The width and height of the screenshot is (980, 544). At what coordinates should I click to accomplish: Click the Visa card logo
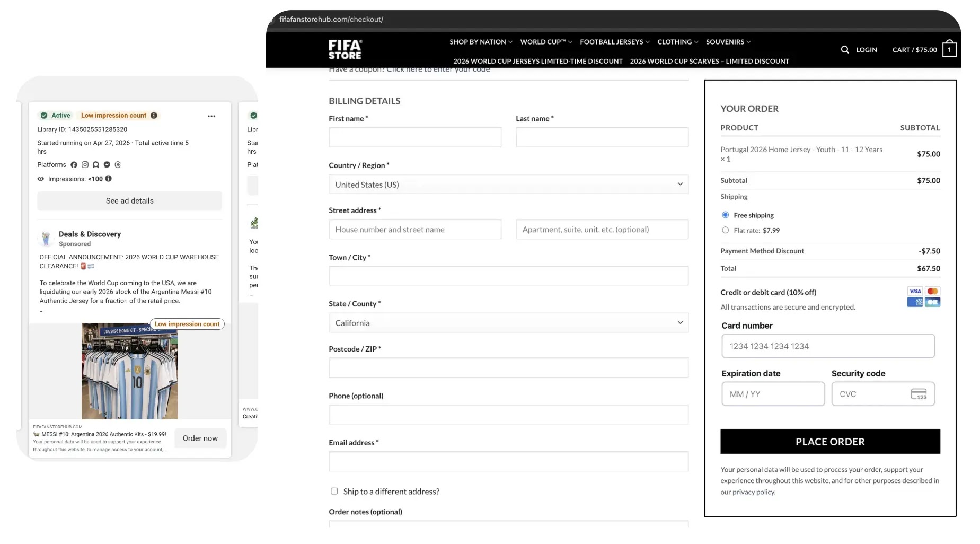[915, 291]
